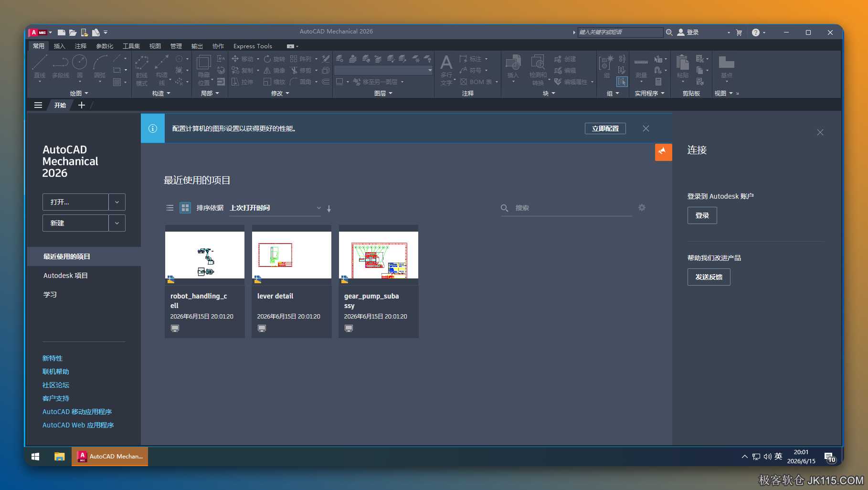The image size is (868, 490).
Task: Add a new drawing tab with plus
Action: (x=82, y=105)
